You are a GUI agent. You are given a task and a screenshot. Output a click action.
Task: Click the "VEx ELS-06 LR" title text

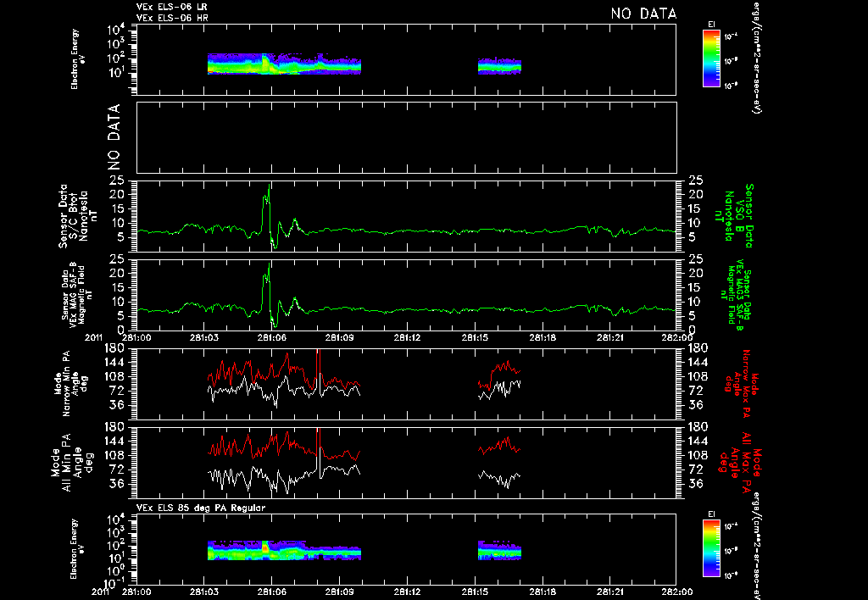coord(172,7)
